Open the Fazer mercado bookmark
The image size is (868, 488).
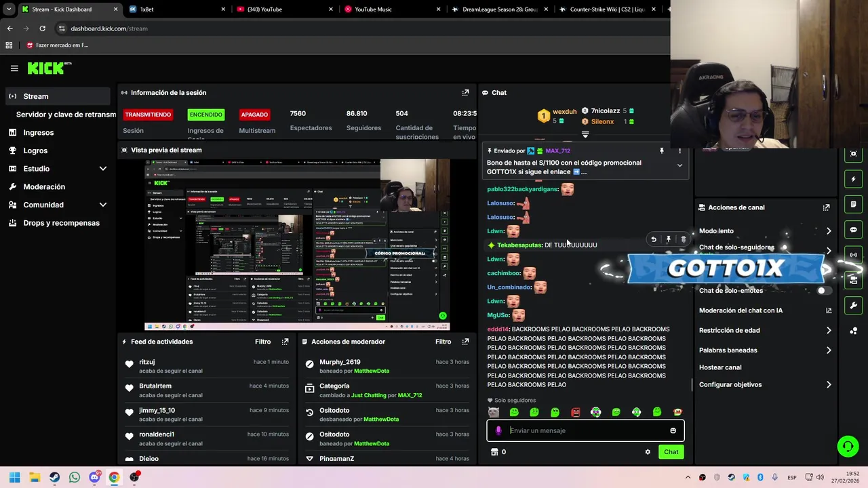[58, 45]
